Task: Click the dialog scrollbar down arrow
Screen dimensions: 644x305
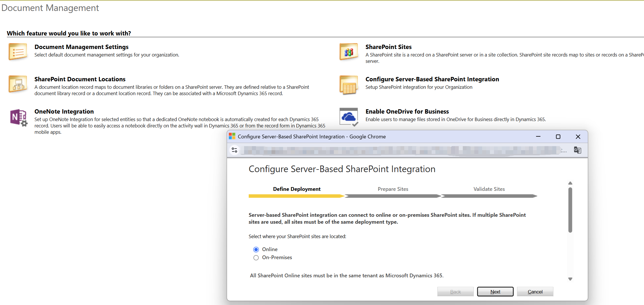Action: click(x=570, y=279)
